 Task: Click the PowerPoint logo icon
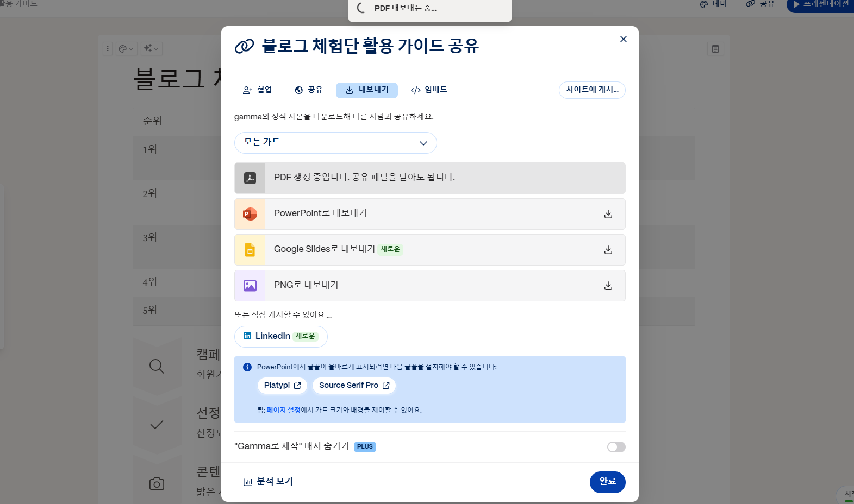(250, 214)
